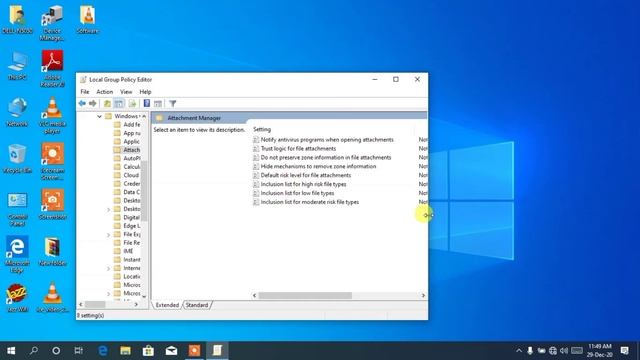Open Microsoft Store from the taskbar

pyautogui.click(x=148, y=351)
